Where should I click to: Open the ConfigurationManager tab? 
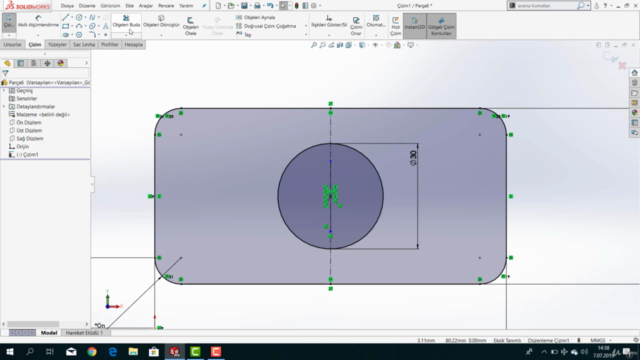34,63
